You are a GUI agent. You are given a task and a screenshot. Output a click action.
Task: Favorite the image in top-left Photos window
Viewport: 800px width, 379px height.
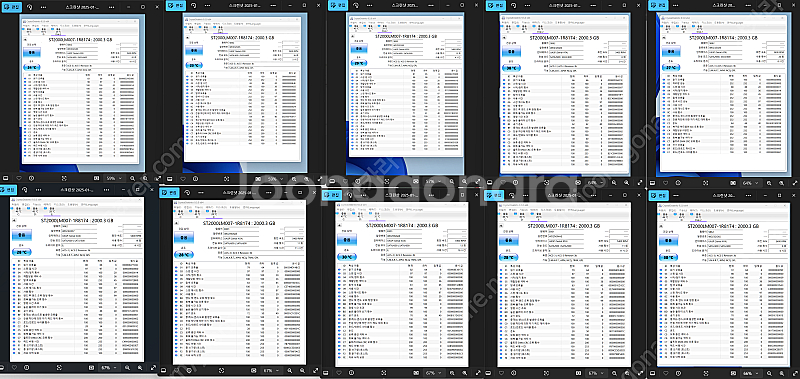(x=19, y=178)
